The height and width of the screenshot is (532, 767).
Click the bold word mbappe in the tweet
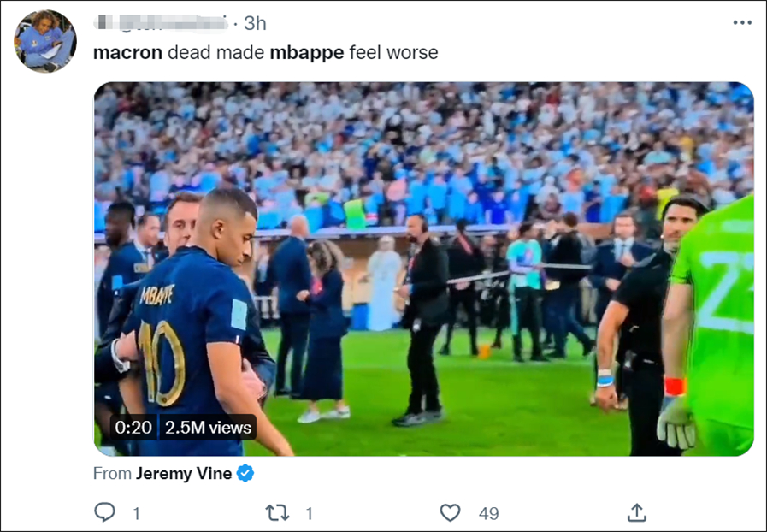(306, 52)
